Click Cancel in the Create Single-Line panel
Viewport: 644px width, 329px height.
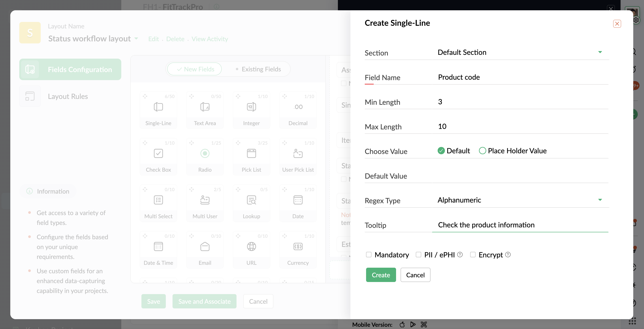(x=415, y=275)
